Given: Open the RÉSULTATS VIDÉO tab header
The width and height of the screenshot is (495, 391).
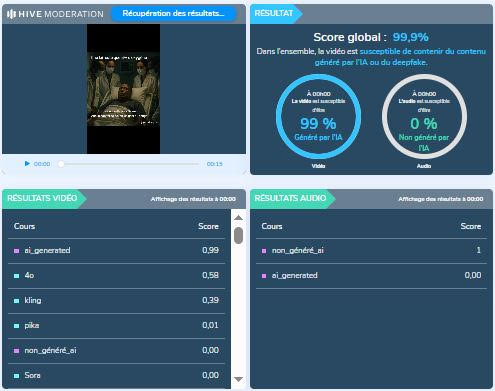Looking at the screenshot, I should click(43, 199).
